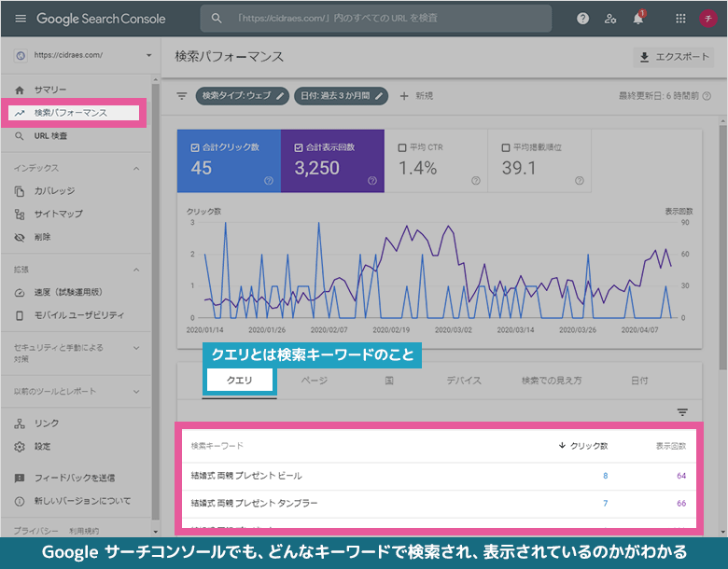Screen dimensions: 728x569
Task: Open the help question mark icon
Action: click(x=582, y=19)
